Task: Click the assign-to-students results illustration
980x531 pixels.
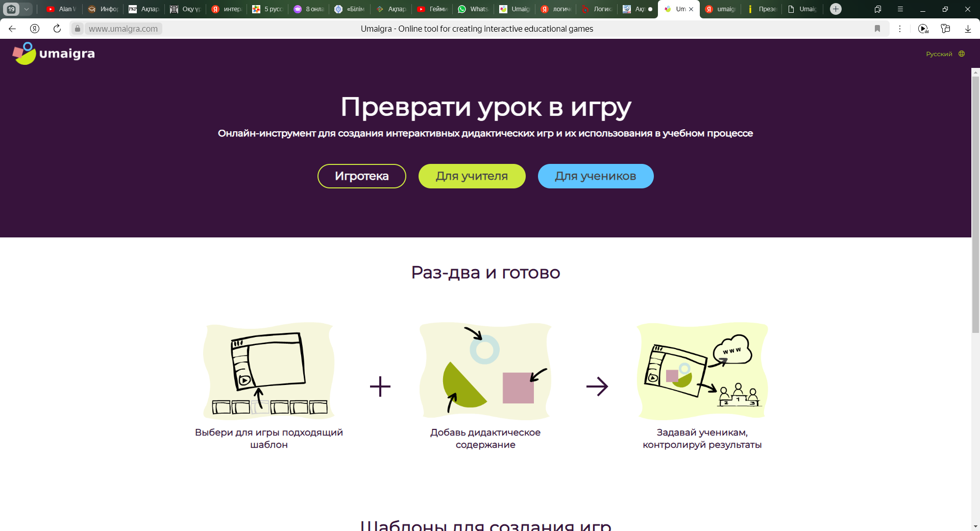Action: (702, 371)
